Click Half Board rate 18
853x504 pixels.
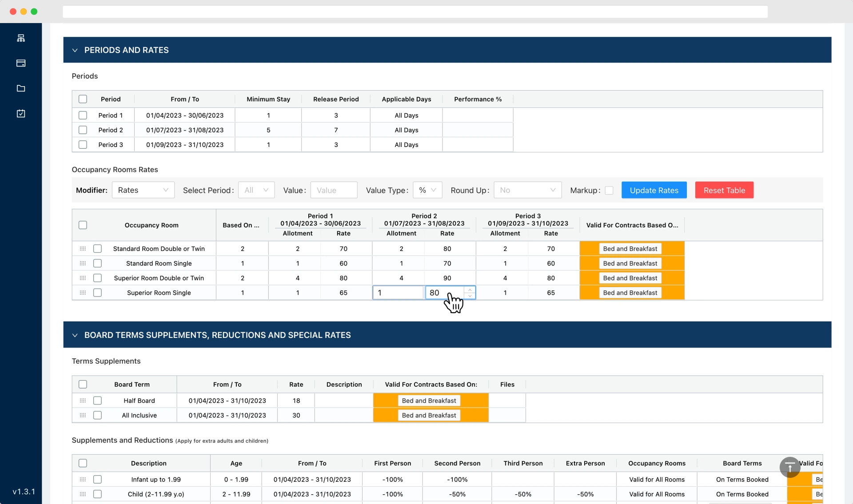click(296, 401)
